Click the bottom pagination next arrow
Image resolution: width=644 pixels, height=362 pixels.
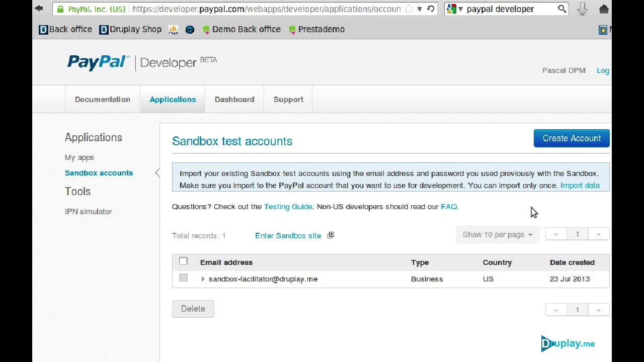pos(598,310)
